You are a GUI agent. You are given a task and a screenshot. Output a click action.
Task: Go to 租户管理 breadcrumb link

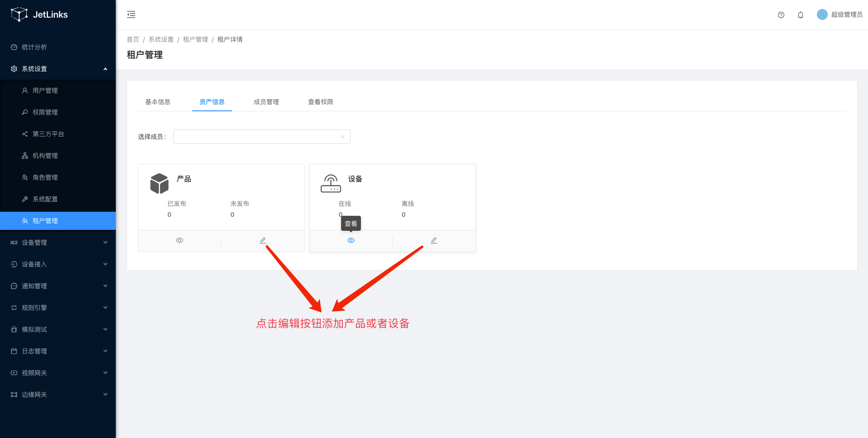coord(195,39)
